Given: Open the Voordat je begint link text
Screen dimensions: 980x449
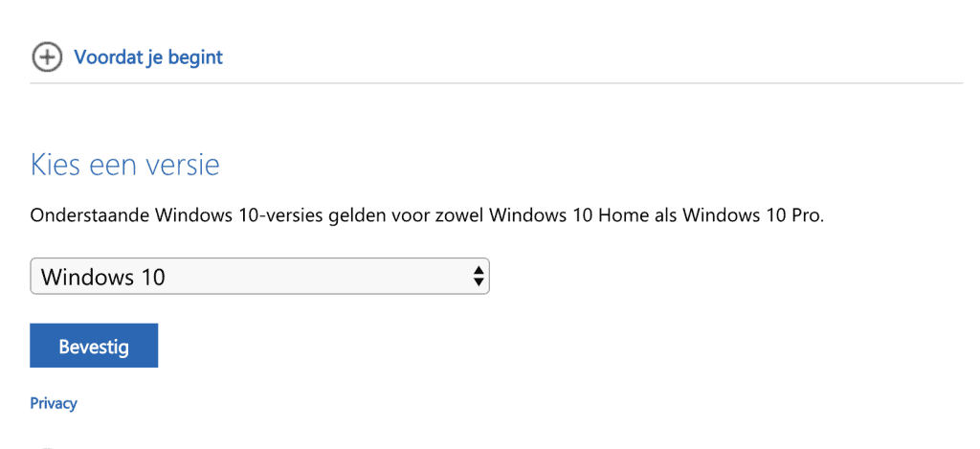Looking at the screenshot, I should (148, 57).
